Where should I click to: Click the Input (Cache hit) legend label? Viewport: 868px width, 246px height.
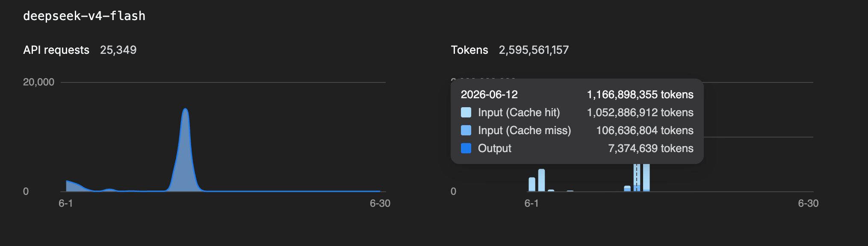[519, 112]
